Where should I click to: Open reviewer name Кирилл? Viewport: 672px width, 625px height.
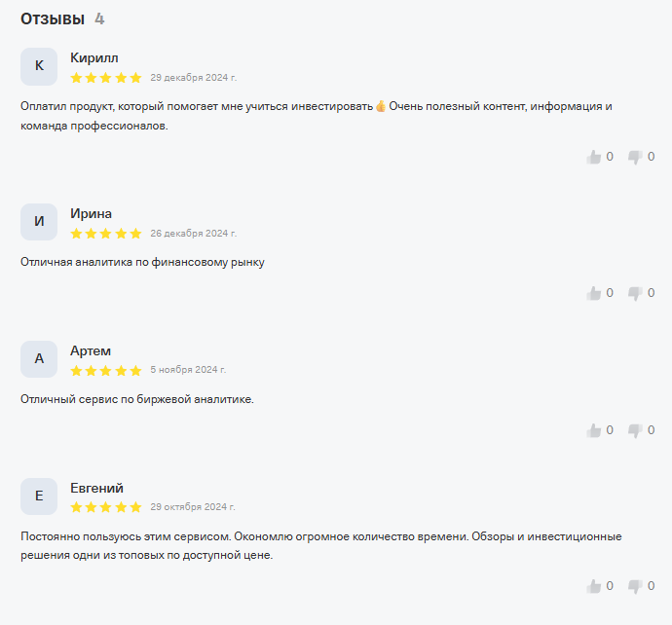(94, 57)
